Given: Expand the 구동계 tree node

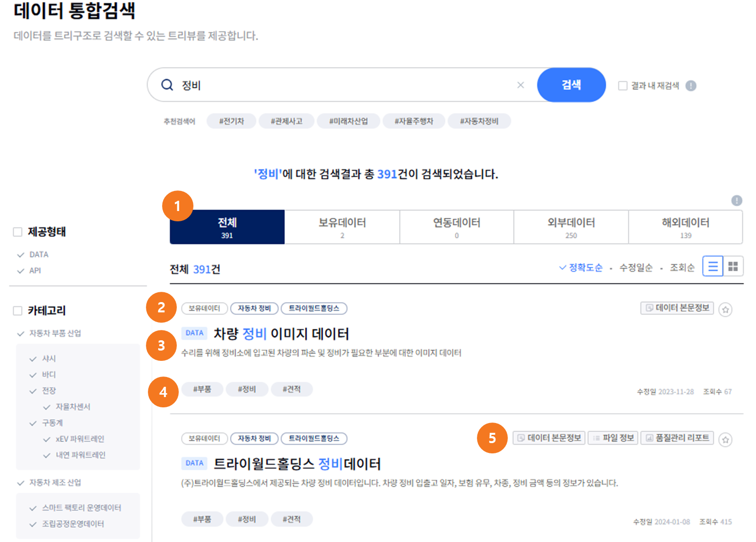Looking at the screenshot, I should click(33, 423).
